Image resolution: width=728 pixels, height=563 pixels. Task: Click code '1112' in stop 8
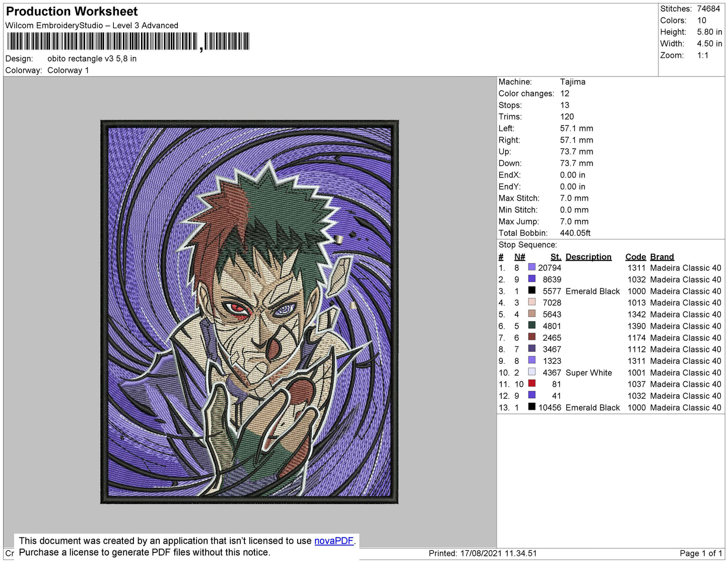coord(636,349)
